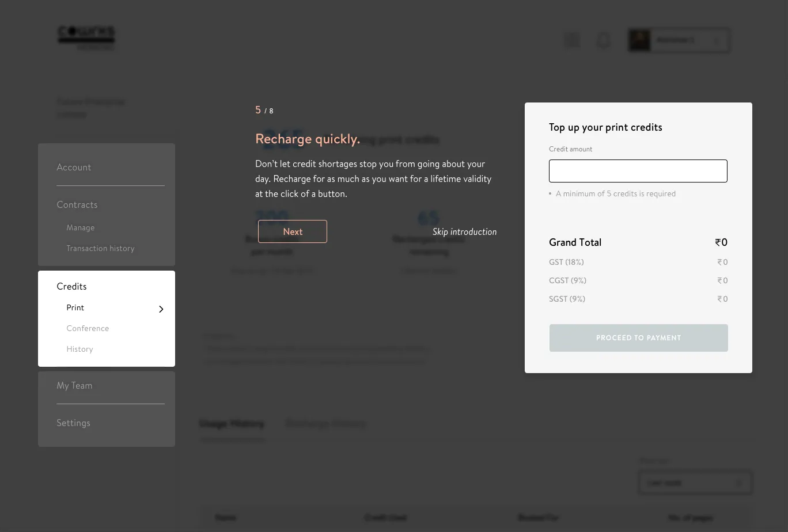Select Conference under Credits
Screen dimensions: 788x532
(x=88, y=329)
